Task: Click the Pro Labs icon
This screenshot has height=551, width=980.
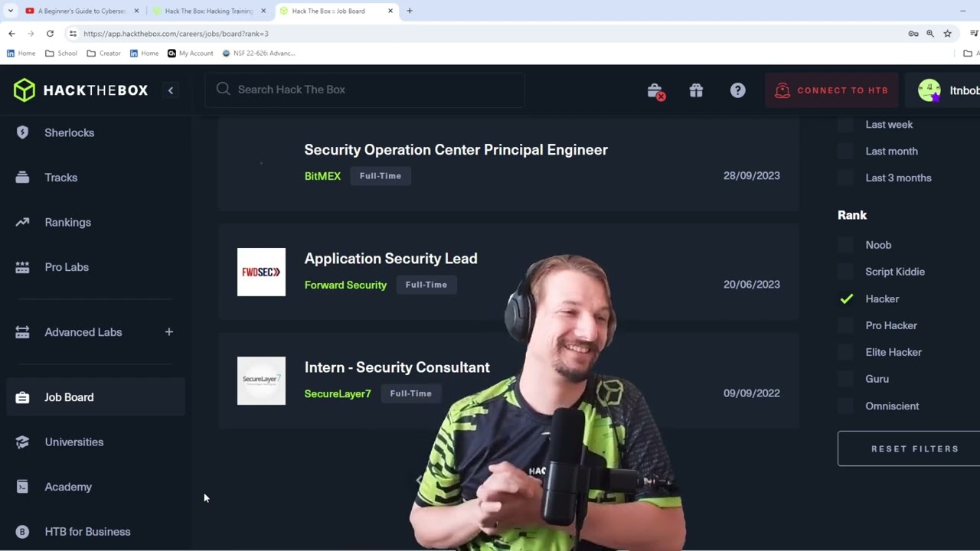Action: pos(22,267)
